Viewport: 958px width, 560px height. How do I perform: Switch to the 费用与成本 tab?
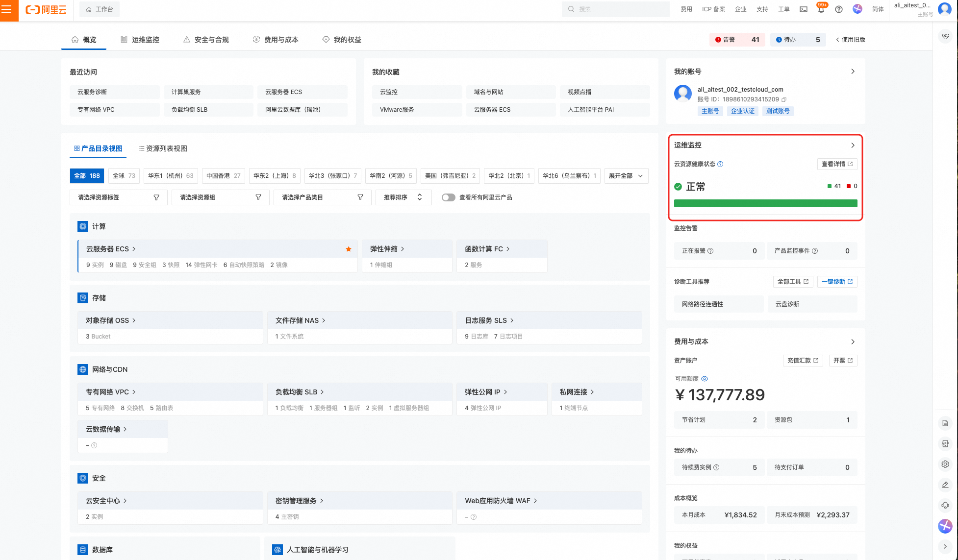pyautogui.click(x=276, y=40)
